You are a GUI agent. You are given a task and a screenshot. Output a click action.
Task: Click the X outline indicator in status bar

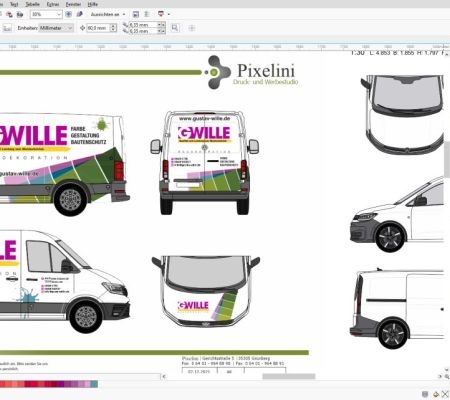click(x=445, y=394)
